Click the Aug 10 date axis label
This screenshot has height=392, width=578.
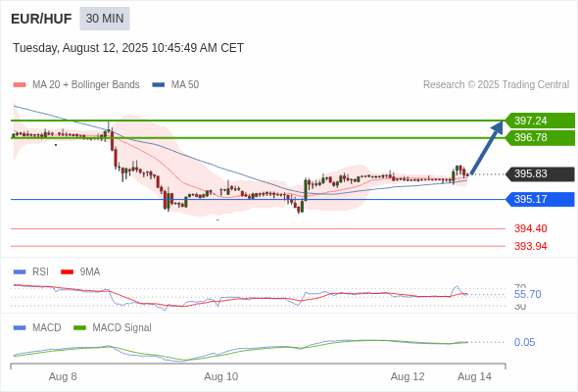click(221, 376)
